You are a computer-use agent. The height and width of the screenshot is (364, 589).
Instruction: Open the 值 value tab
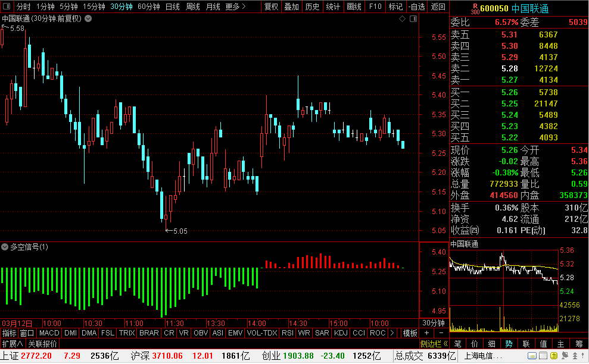(x=544, y=344)
